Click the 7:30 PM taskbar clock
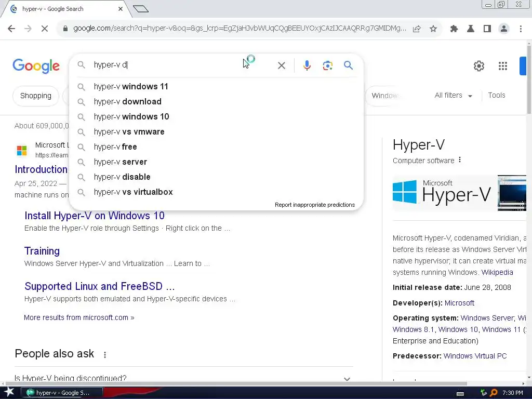The width and height of the screenshot is (532, 399). pos(513,393)
